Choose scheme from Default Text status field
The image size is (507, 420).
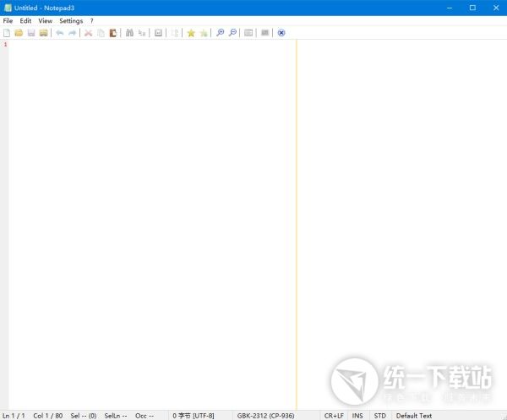point(414,415)
